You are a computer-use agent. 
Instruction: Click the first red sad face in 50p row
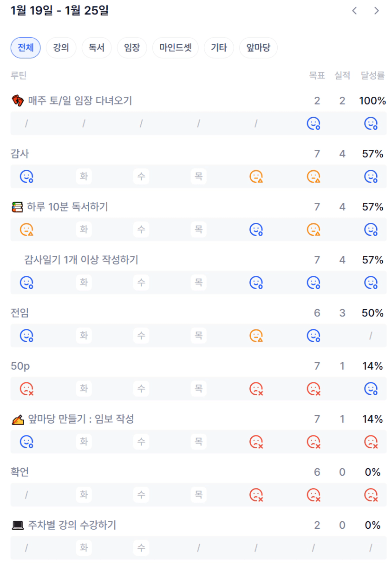pyautogui.click(x=26, y=388)
